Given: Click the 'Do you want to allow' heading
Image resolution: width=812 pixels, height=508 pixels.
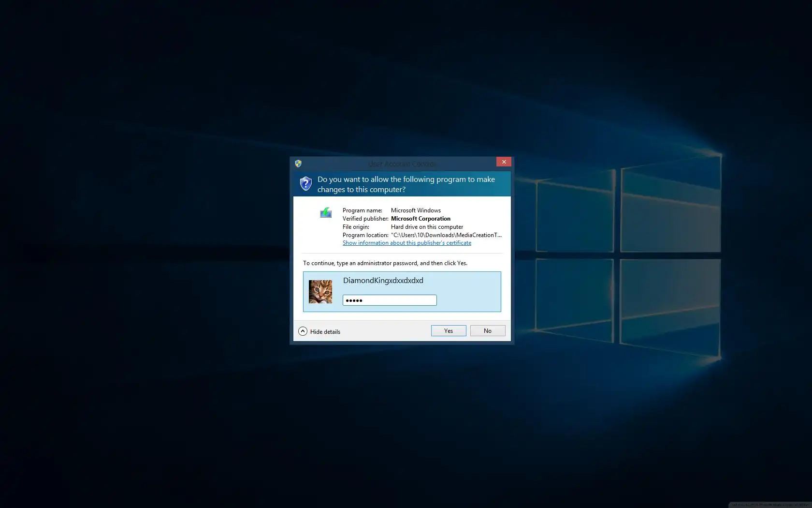Looking at the screenshot, I should tap(406, 184).
